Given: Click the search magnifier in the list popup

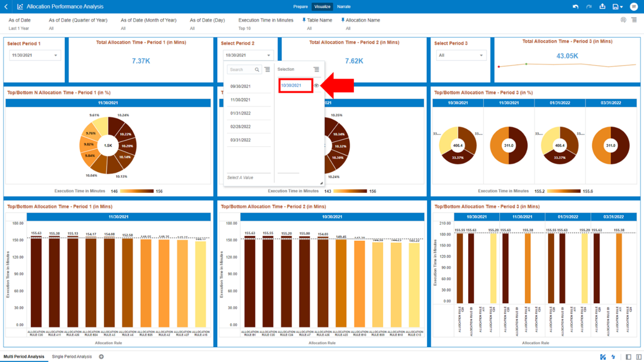Looking at the screenshot, I should (x=257, y=70).
